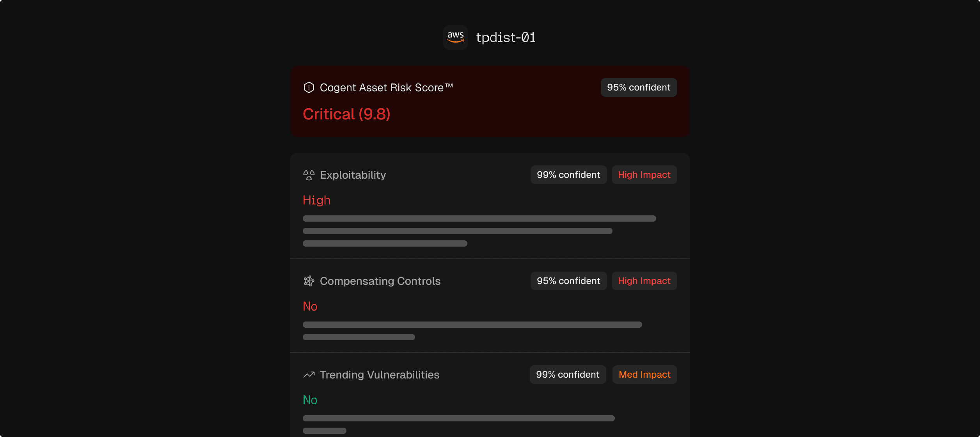
Task: Select the tpdist-01 asset title
Action: pos(506,37)
